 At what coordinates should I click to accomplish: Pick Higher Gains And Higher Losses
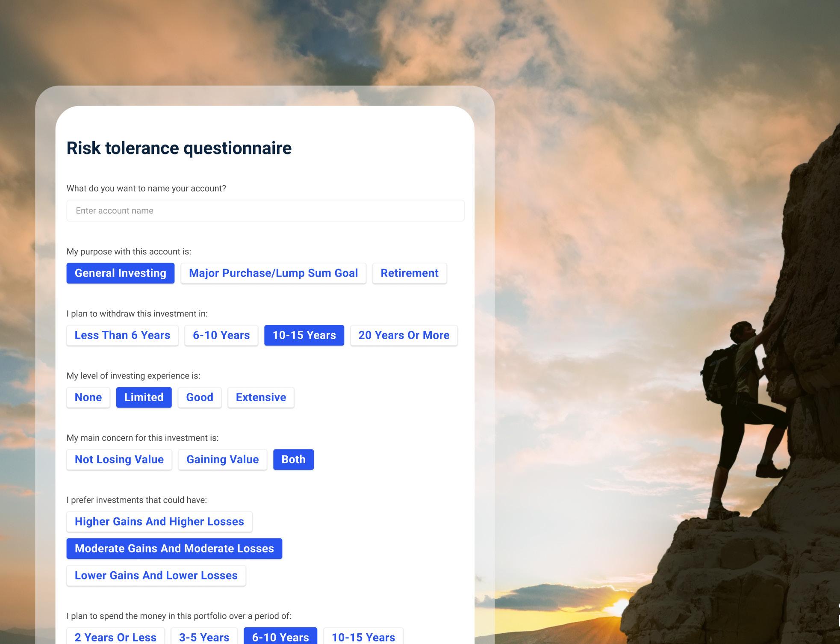point(159,521)
